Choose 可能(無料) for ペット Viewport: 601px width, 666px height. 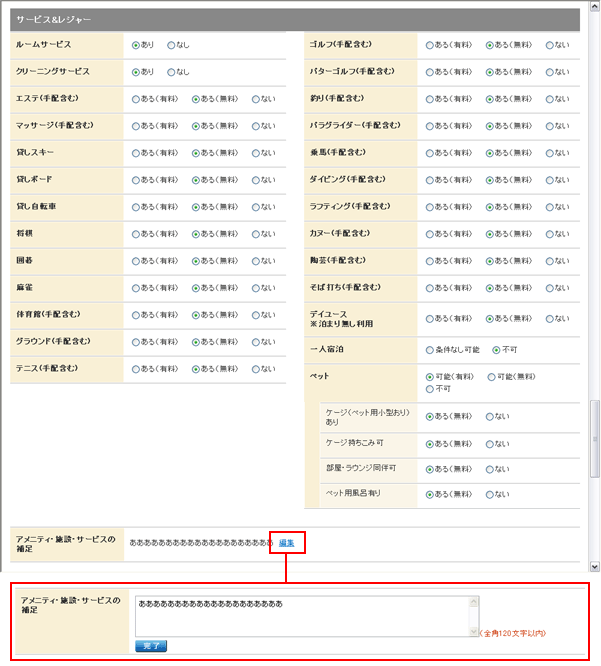click(490, 377)
